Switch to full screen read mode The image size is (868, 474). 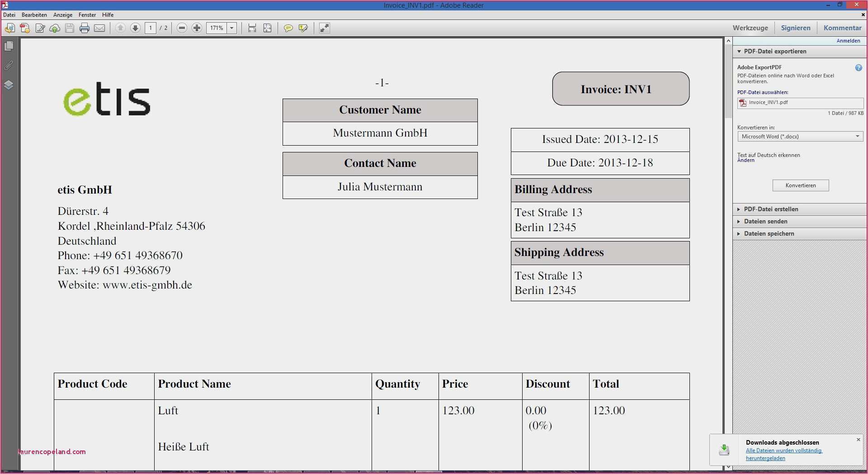pyautogui.click(x=325, y=28)
